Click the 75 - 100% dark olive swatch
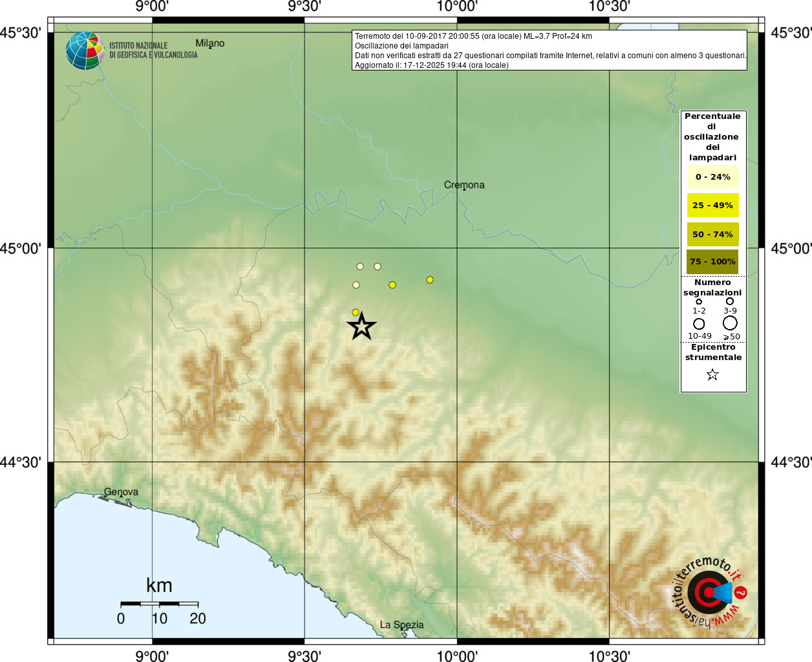The height and width of the screenshot is (662, 812). [712, 262]
